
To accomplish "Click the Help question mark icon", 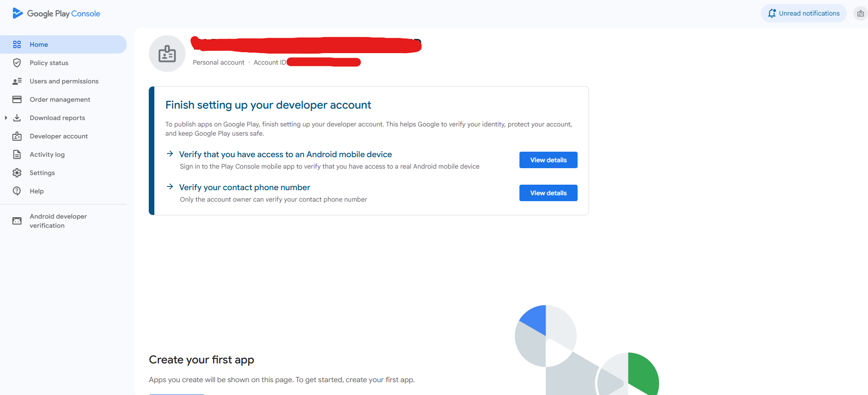I will point(17,191).
